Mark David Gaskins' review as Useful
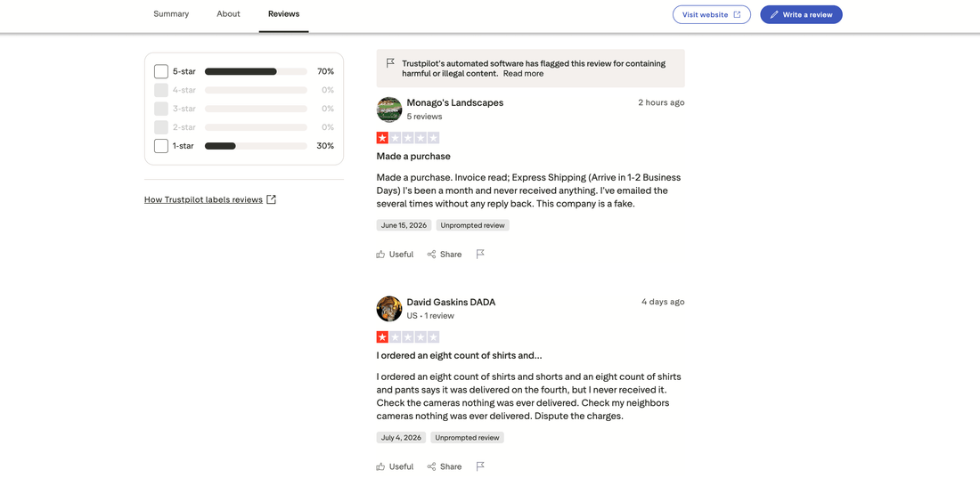This screenshot has width=980, height=502. point(395,466)
